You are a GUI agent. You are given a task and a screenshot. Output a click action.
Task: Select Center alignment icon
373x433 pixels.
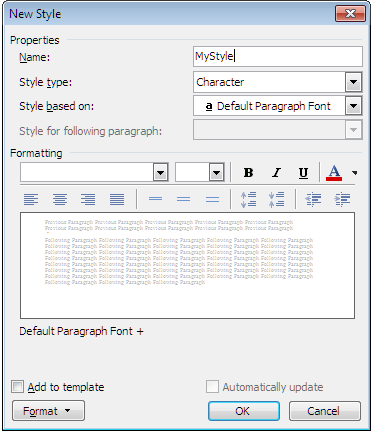(60, 199)
